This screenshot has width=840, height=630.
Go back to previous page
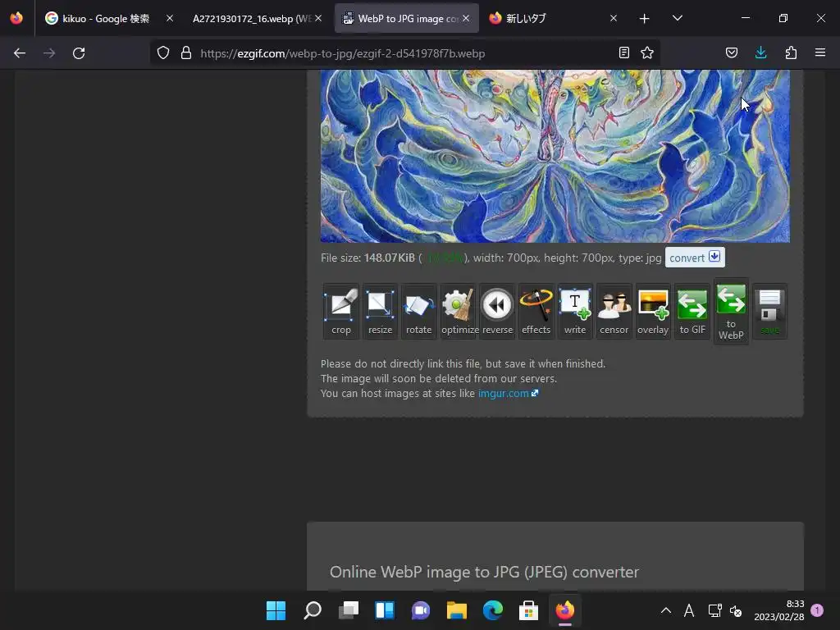pos(20,53)
